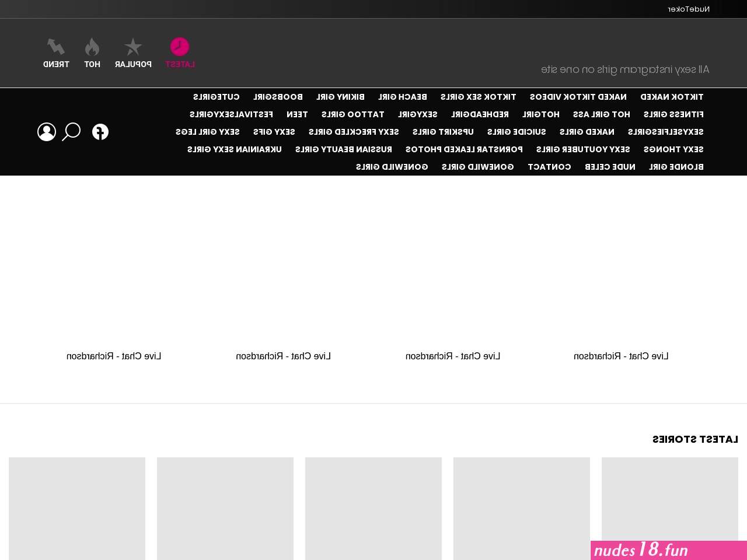
Task: Open the Hot flame icon
Action: [x=92, y=47]
